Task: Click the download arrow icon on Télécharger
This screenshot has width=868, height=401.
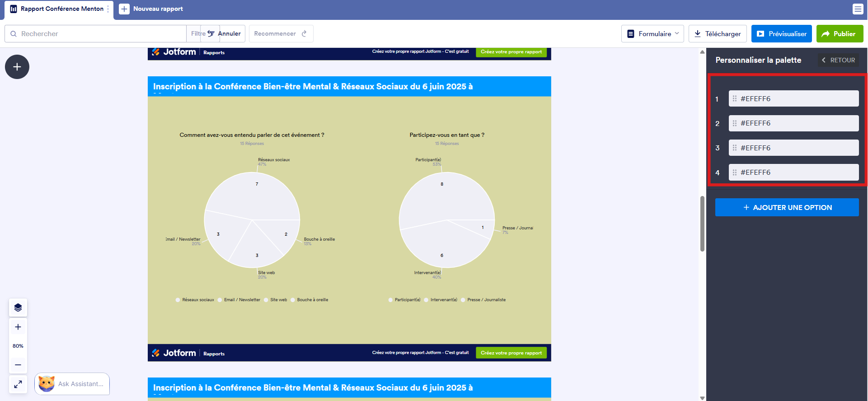Action: tap(698, 34)
